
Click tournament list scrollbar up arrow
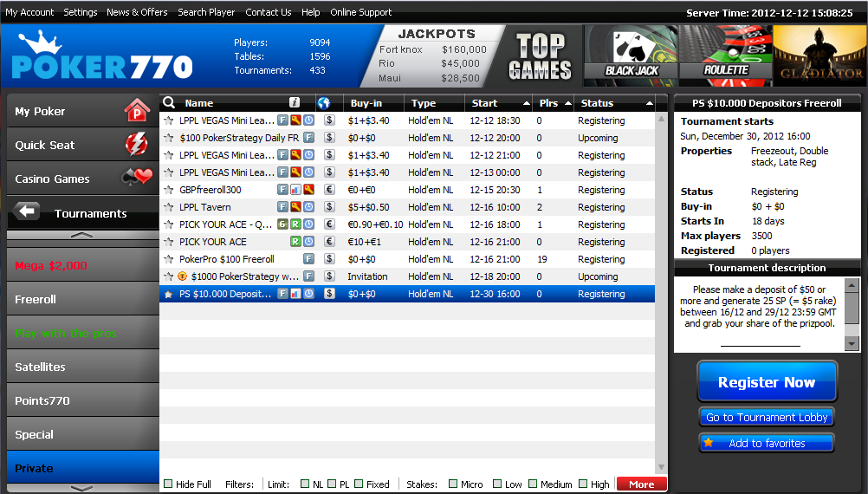[x=661, y=119]
